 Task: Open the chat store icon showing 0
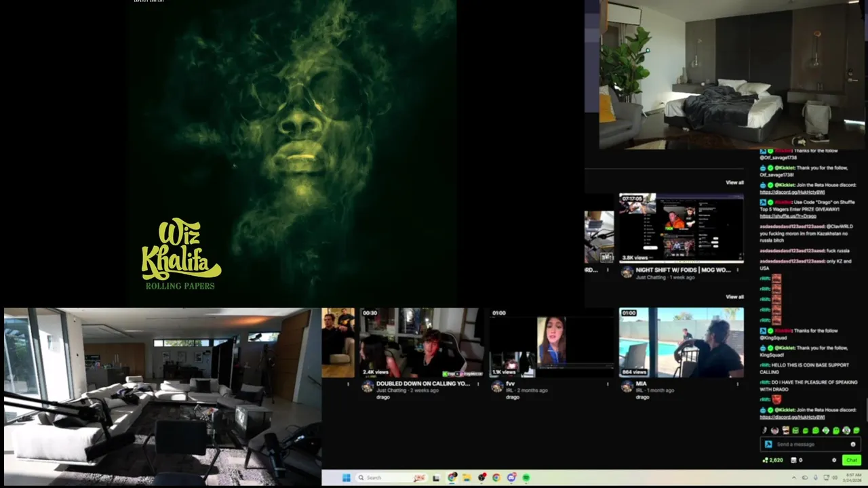797,460
